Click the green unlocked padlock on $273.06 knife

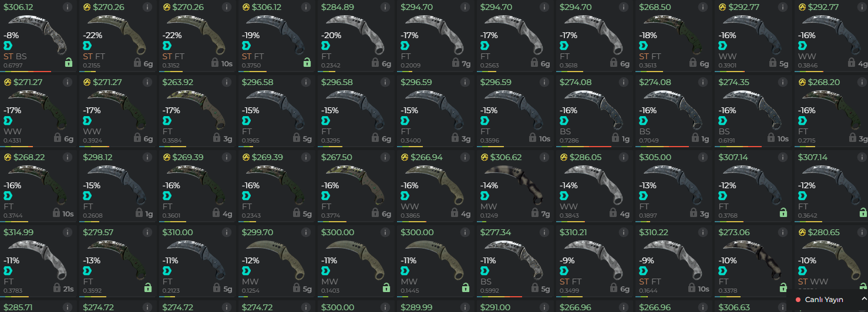point(783,288)
